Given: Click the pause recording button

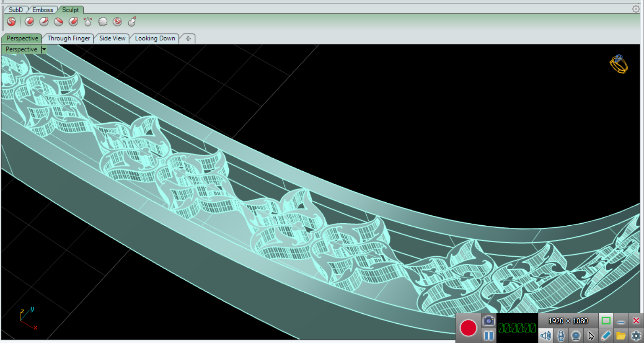Looking at the screenshot, I should point(489,335).
